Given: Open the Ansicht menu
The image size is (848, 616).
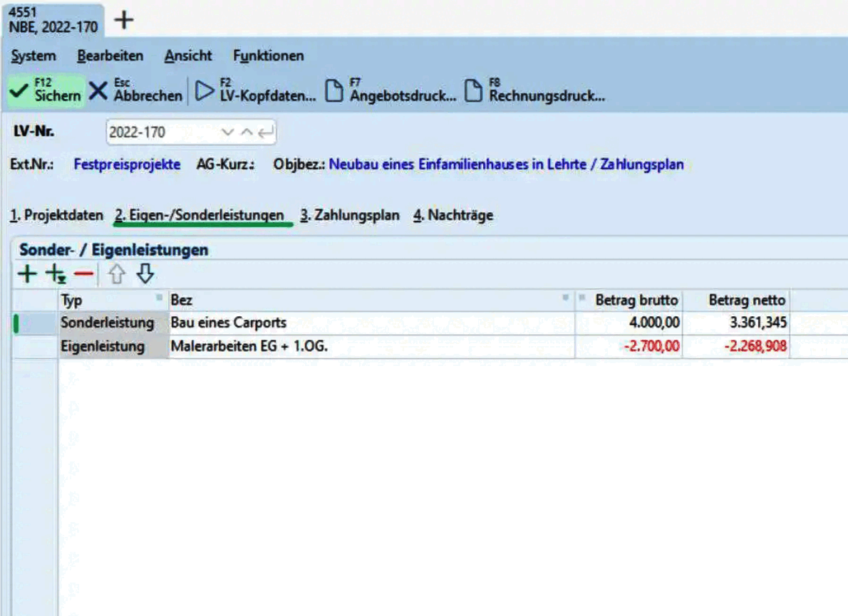Looking at the screenshot, I should [188, 56].
